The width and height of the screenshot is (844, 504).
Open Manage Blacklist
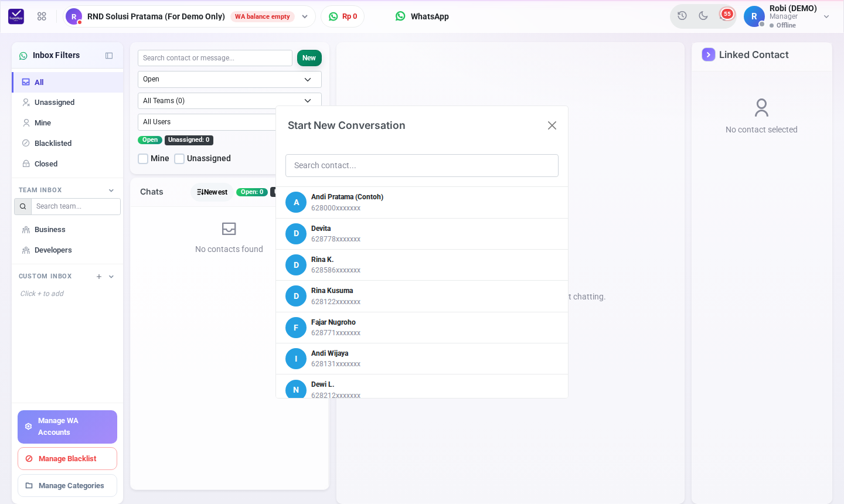[67, 459]
